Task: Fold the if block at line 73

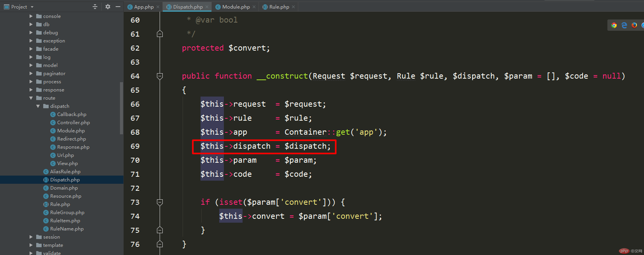Action: tap(160, 202)
